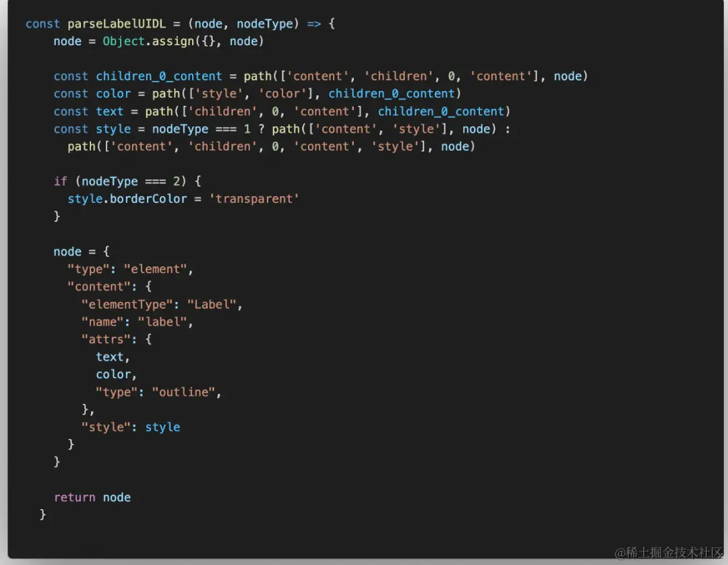This screenshot has width=728, height=565.
Task: Click the nodeType === 1 comparison
Action: [202, 129]
